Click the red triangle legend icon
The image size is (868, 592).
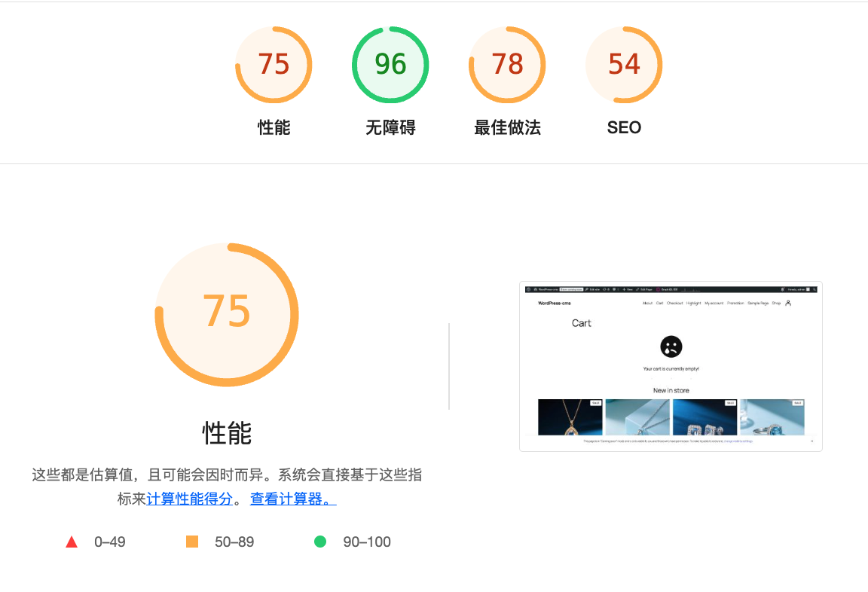[x=72, y=542]
